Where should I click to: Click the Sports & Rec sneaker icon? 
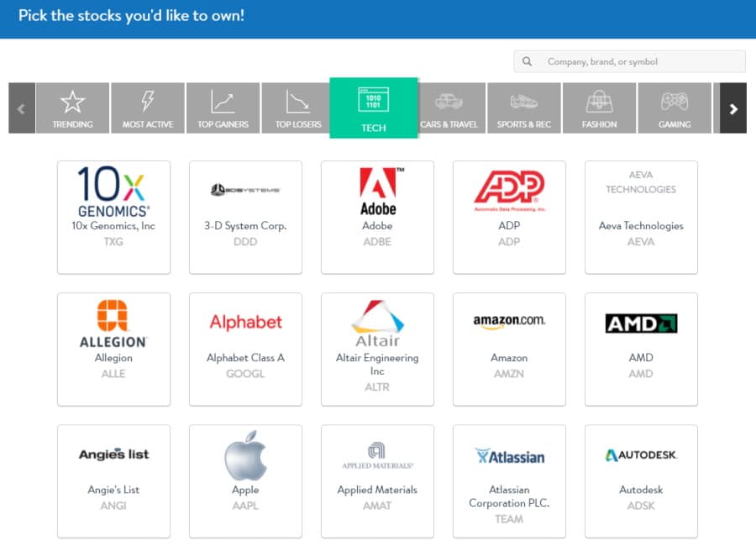[524, 101]
